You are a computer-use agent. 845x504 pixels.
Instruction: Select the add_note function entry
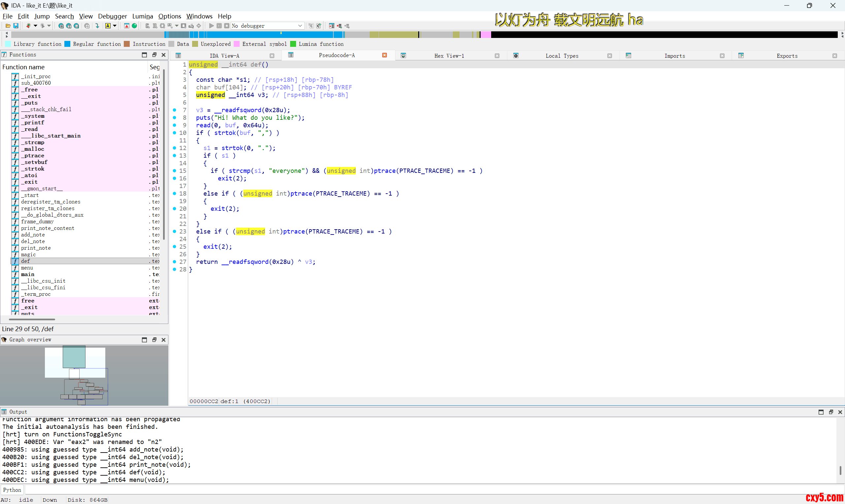coord(33,235)
